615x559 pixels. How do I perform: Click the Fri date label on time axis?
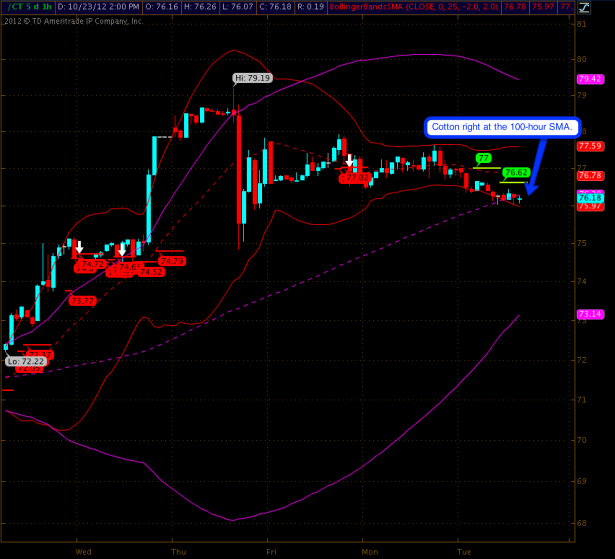pos(272,550)
